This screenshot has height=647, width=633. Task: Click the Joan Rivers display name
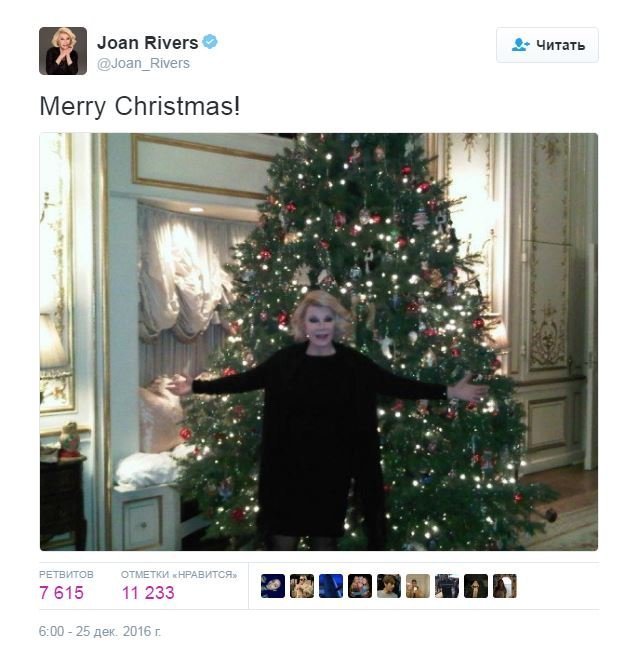click(147, 43)
